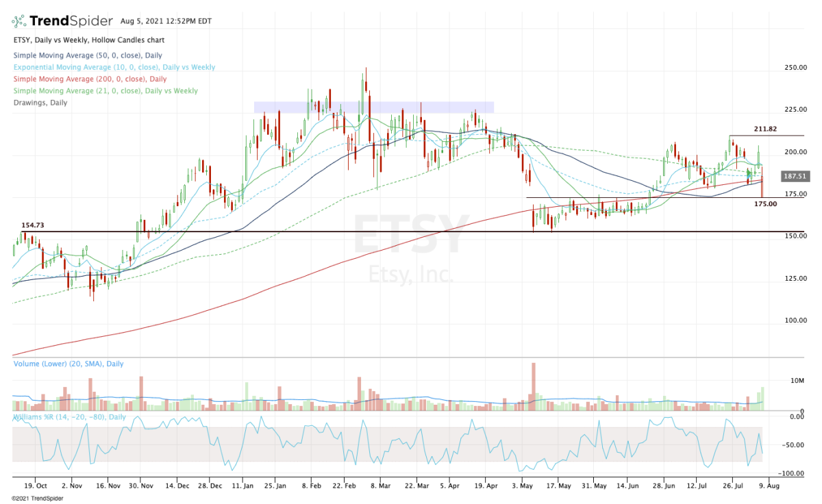
Task: Expand the Drawings, Daily legend entry
Action: coord(40,102)
